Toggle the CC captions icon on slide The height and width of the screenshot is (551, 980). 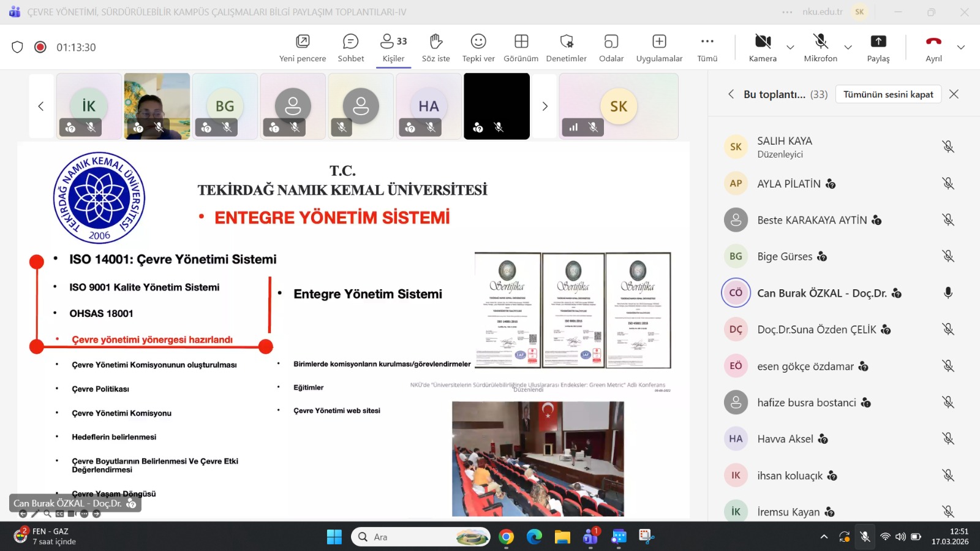60,514
